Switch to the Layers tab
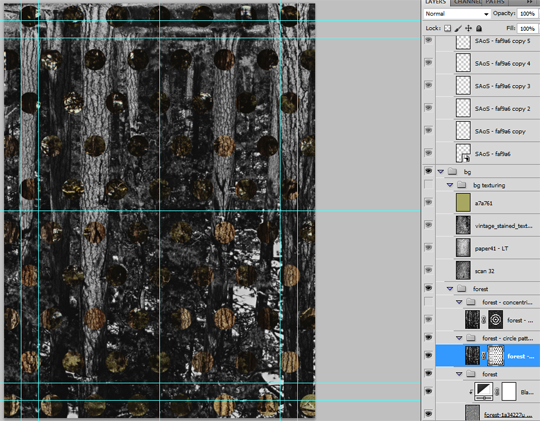This screenshot has height=421, width=540. pos(435,2)
